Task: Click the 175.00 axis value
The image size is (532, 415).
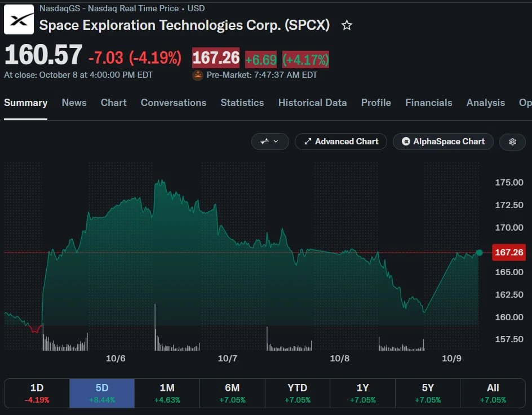Action: [x=509, y=183]
